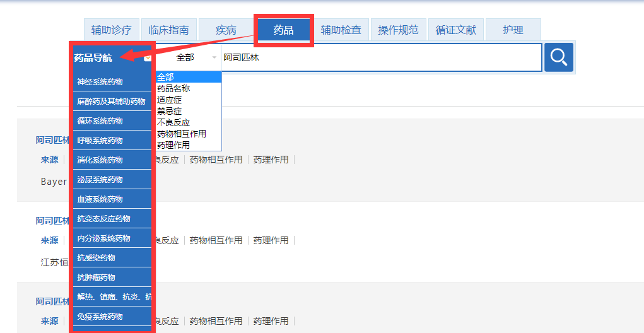Open the 护理 tab
644x333 pixels.
(513, 30)
